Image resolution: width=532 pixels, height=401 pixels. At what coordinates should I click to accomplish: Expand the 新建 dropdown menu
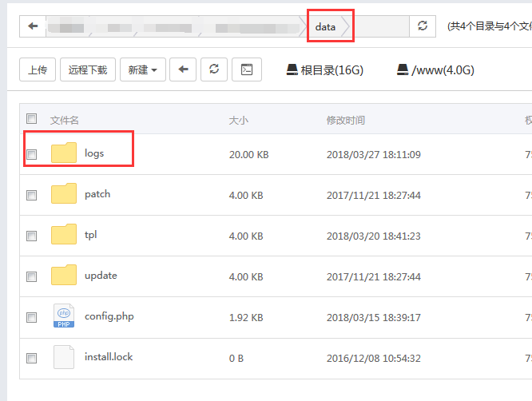tap(143, 69)
